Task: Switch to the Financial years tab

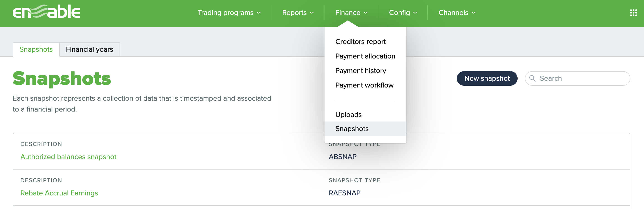Action: point(89,49)
